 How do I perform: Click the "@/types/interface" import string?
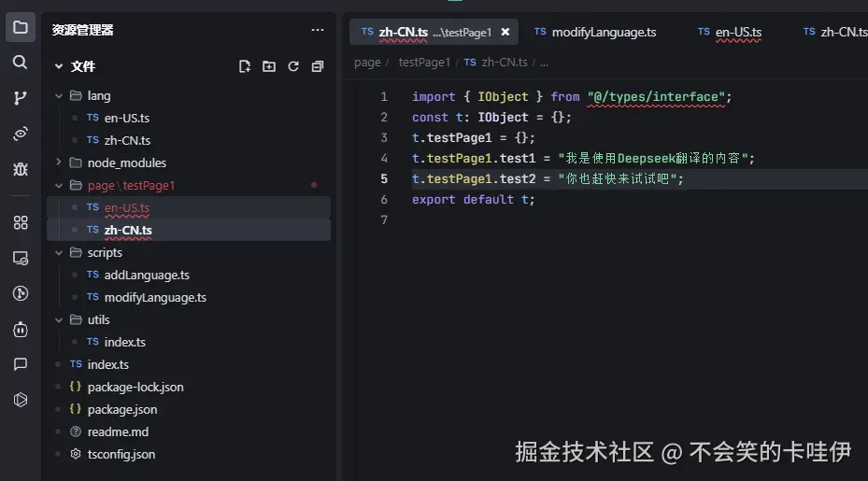click(x=656, y=97)
